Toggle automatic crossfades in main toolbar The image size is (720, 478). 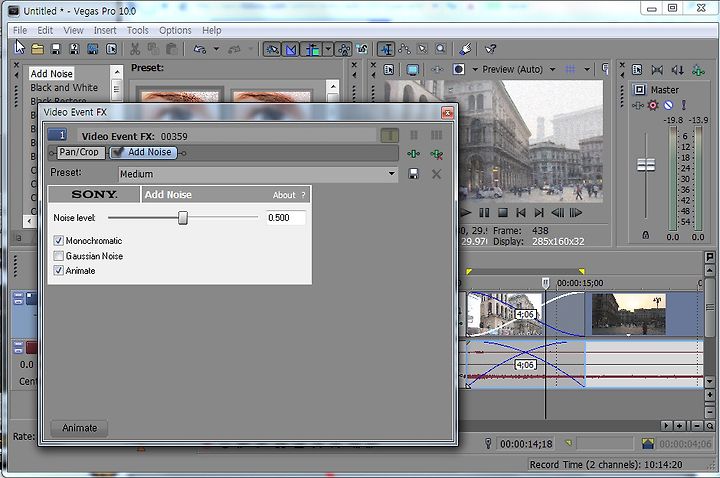coord(291,49)
